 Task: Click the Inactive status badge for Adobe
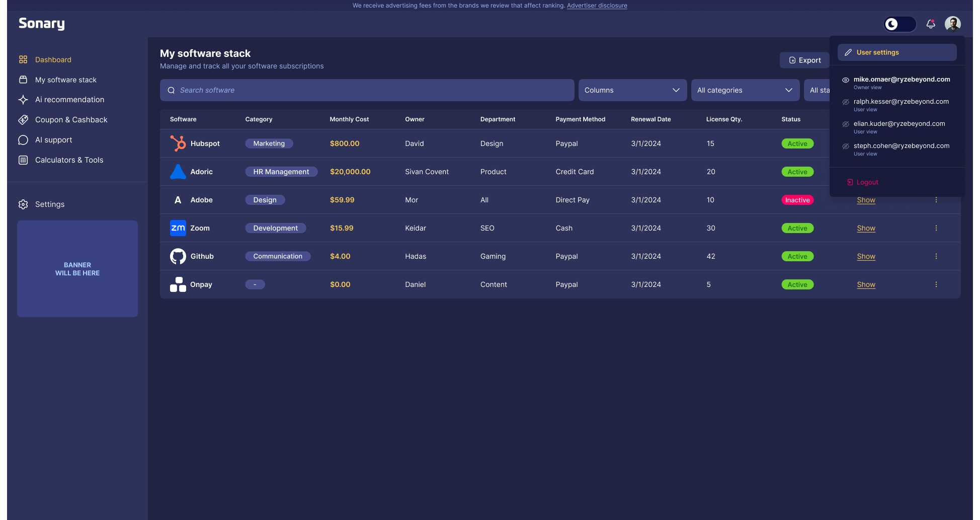797,200
